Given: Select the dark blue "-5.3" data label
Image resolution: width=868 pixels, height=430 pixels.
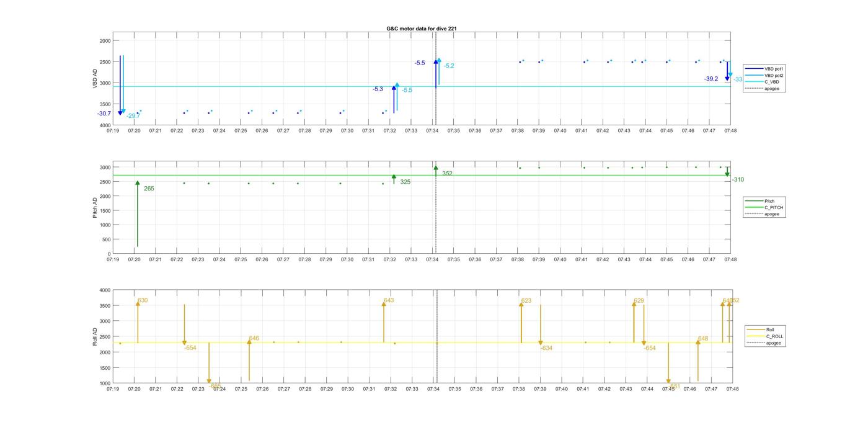Looking at the screenshot, I should pyautogui.click(x=378, y=89).
